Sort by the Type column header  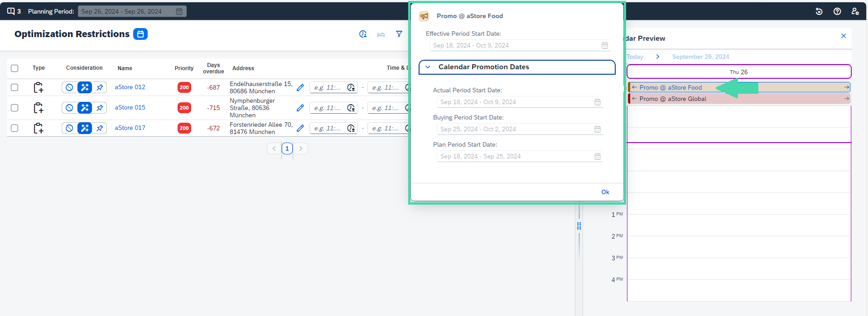point(39,68)
